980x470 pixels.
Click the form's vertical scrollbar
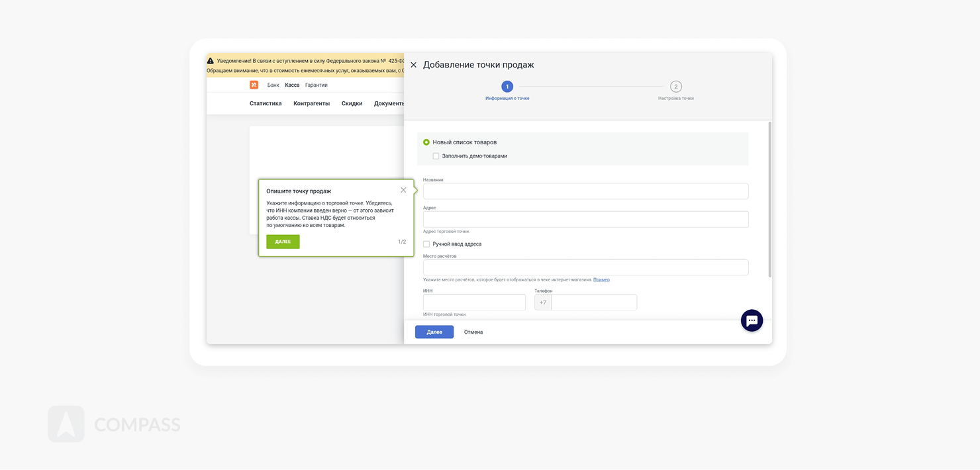coord(769,199)
